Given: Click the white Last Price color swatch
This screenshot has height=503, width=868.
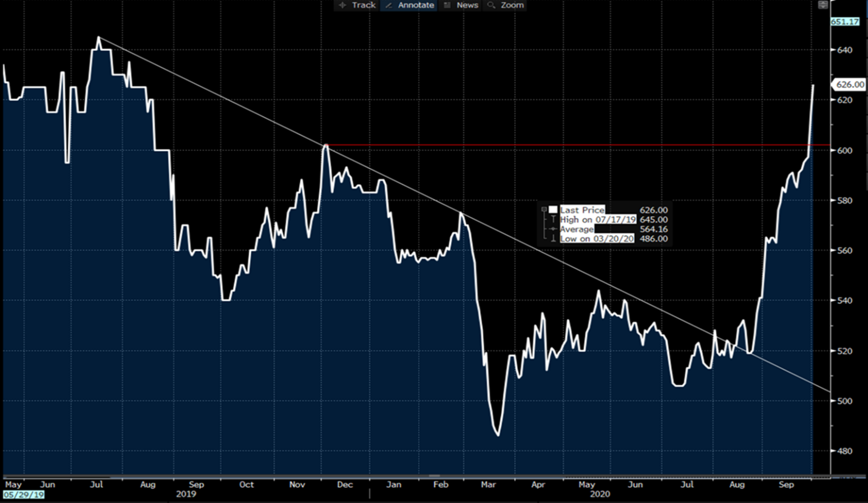Looking at the screenshot, I should [553, 209].
